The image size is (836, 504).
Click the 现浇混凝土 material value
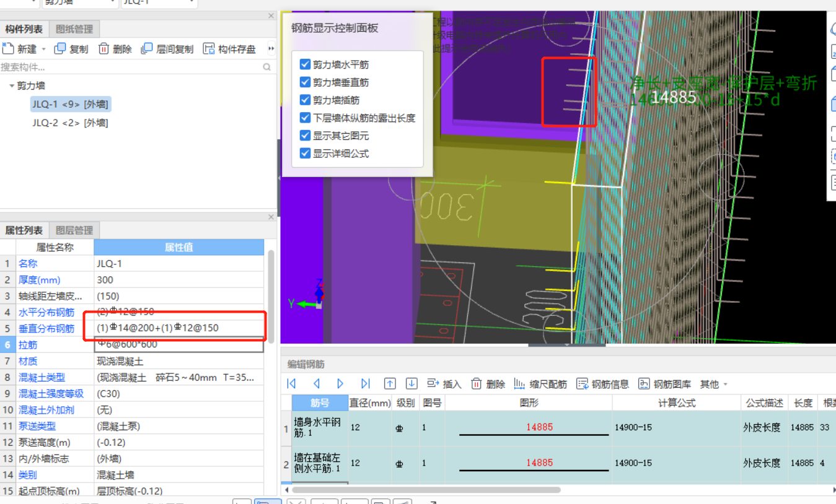[x=120, y=361]
